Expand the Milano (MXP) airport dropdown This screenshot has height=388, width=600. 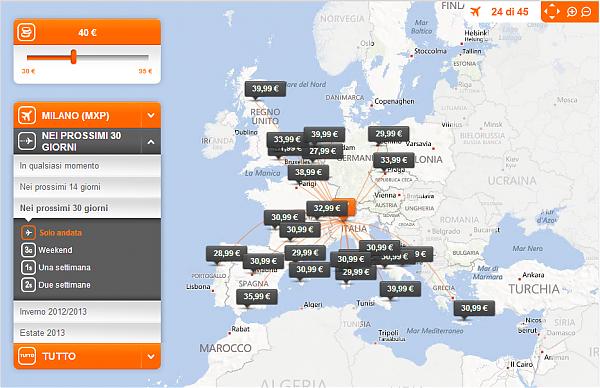pyautogui.click(x=151, y=115)
